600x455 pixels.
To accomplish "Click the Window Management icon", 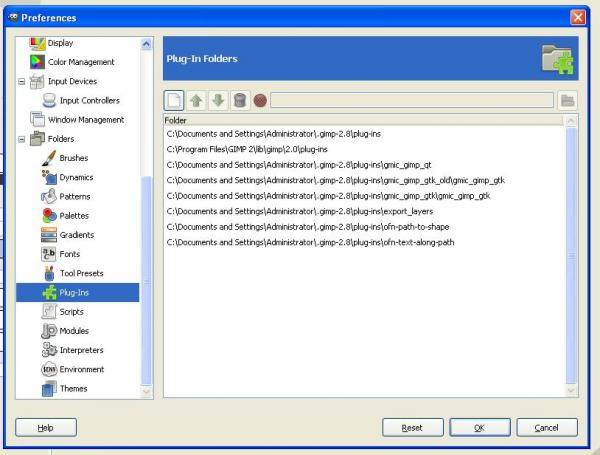I will (x=37, y=119).
